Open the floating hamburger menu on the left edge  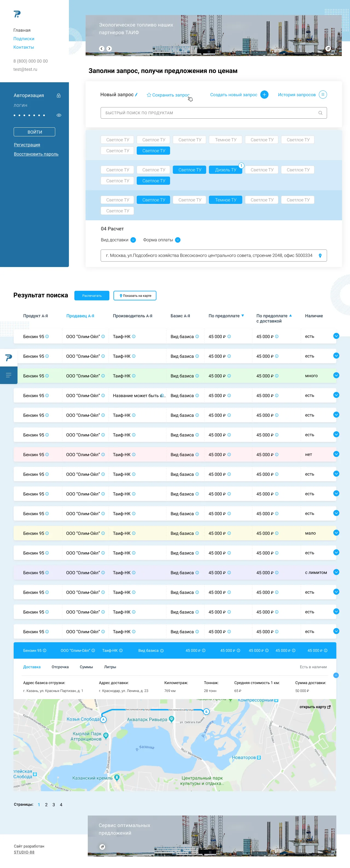click(9, 375)
